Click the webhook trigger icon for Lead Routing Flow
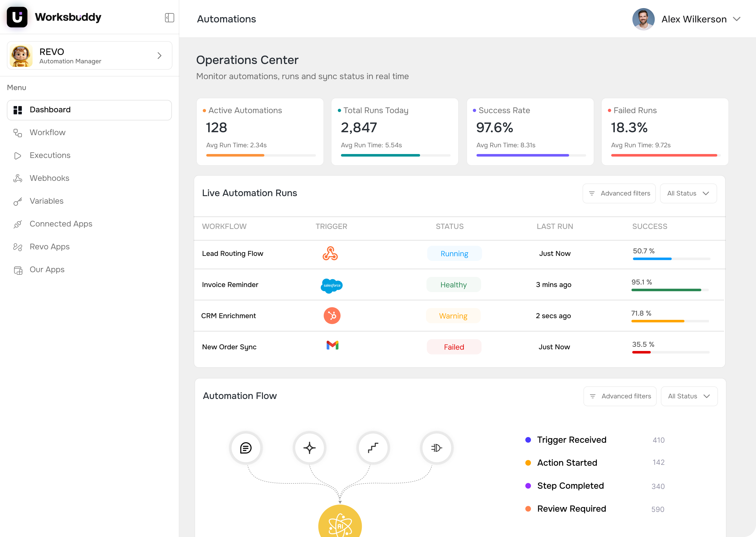This screenshot has width=756, height=537. 330,254
